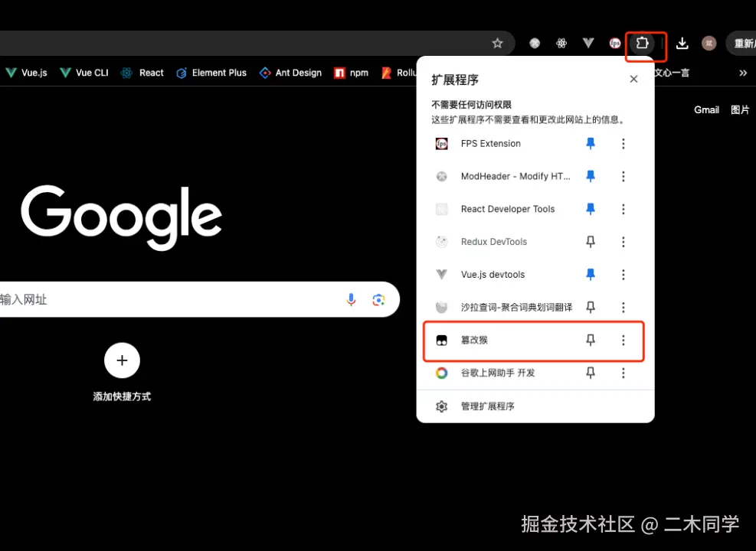756x551 pixels.
Task: Click the bookmark star in address bar
Action: click(x=498, y=44)
